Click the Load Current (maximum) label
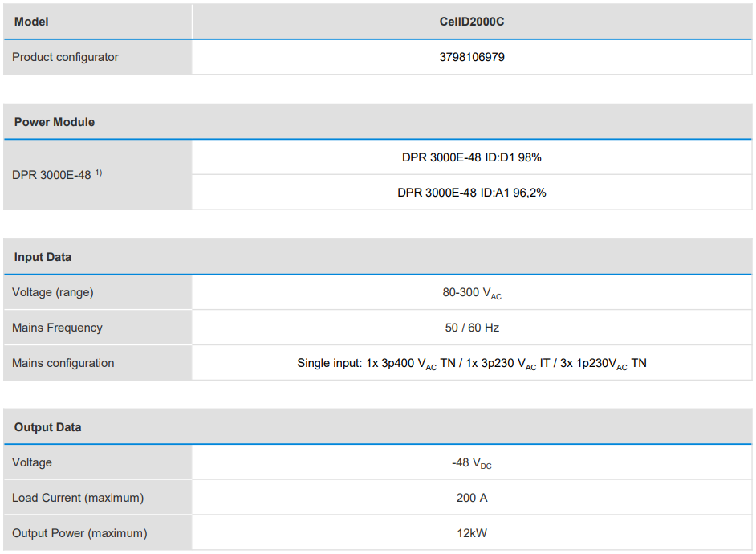 coord(78,498)
